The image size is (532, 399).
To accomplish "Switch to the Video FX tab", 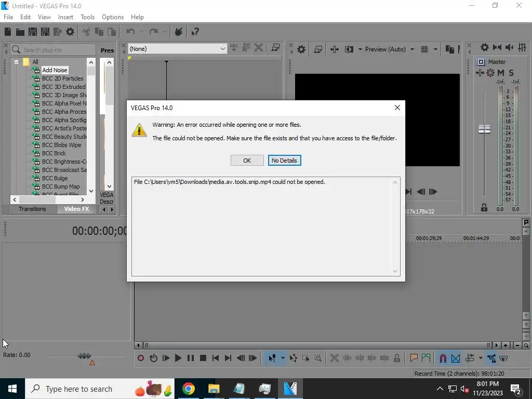I will coord(77,209).
